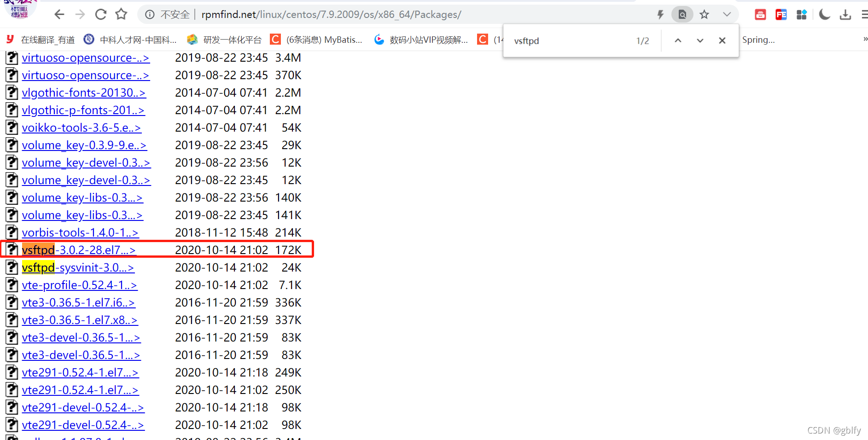
Task: Open the vte3-0.36.5-1.el7.x8 link
Action: pos(80,320)
